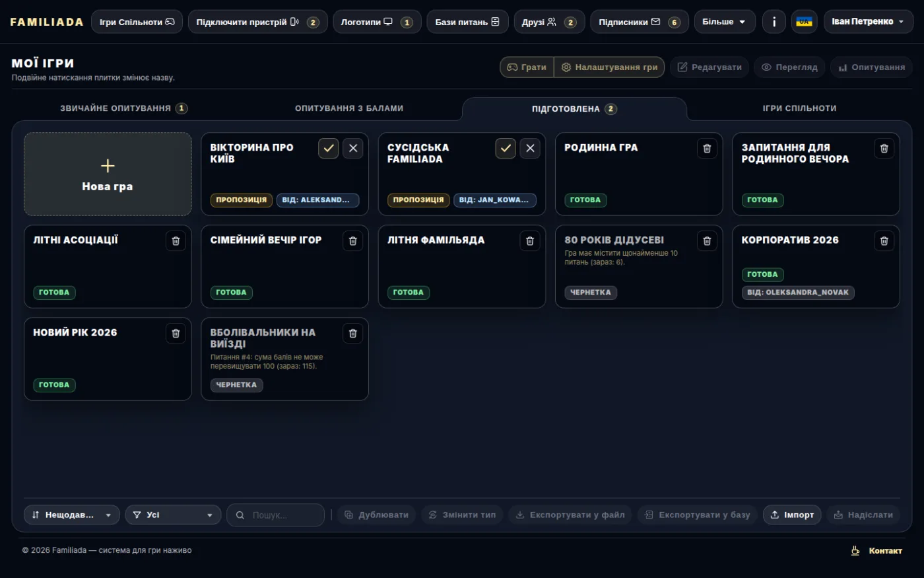Image resolution: width=924 pixels, height=578 pixels.
Task: Switch to Опитування з балами tab
Action: pos(349,108)
